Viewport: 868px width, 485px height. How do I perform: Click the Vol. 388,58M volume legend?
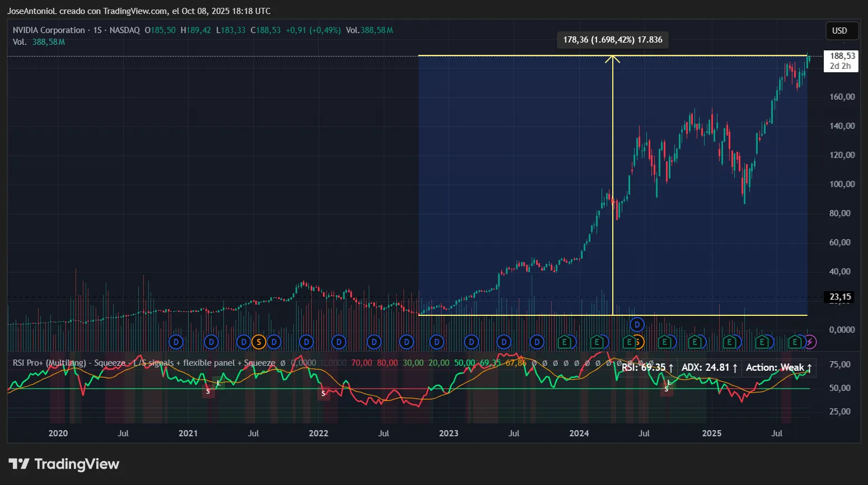[39, 42]
